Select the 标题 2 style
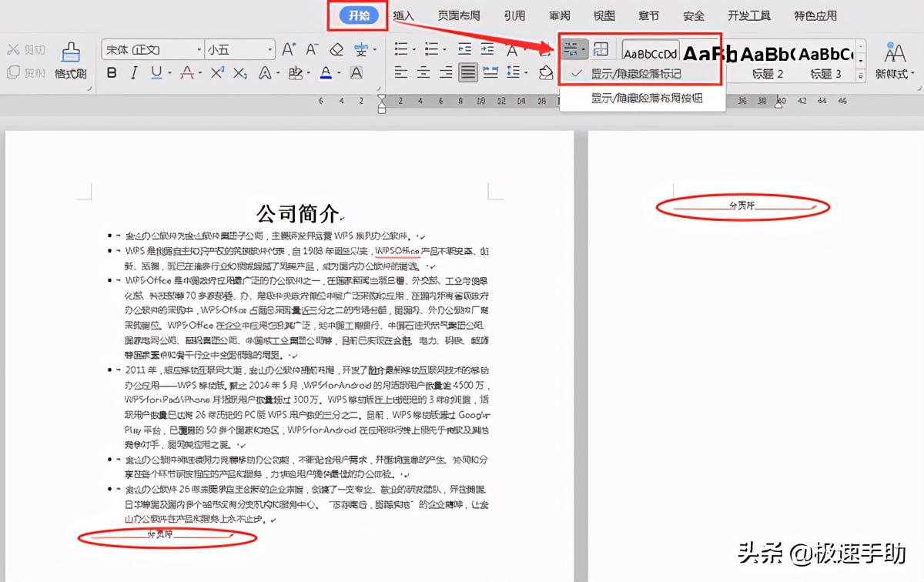The image size is (924, 582). click(769, 62)
